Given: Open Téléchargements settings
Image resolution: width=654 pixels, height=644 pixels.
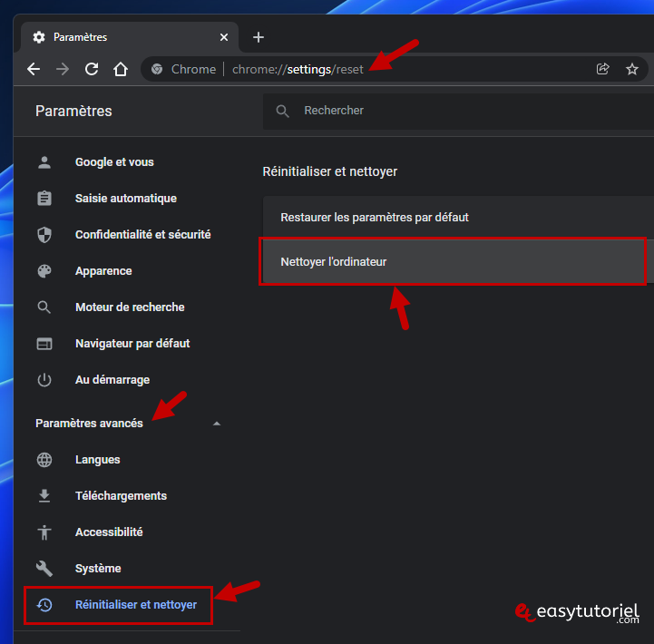Looking at the screenshot, I should [121, 496].
